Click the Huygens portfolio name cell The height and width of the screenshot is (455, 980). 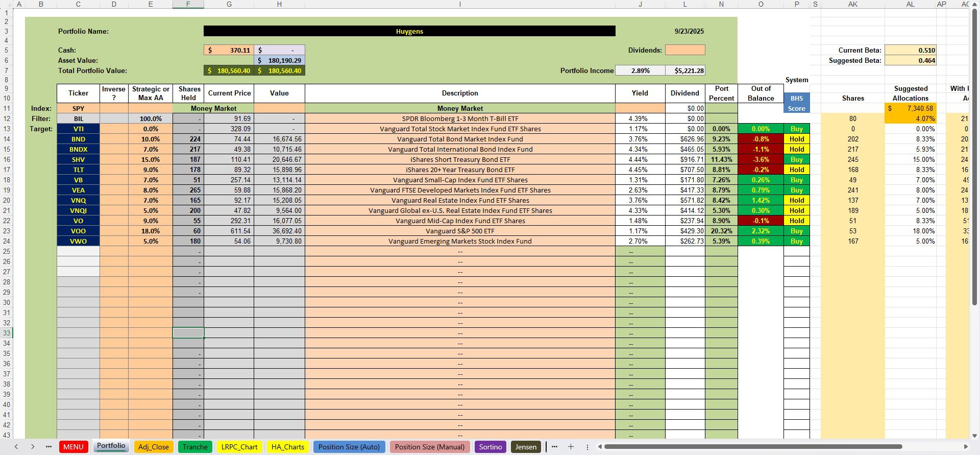point(409,31)
